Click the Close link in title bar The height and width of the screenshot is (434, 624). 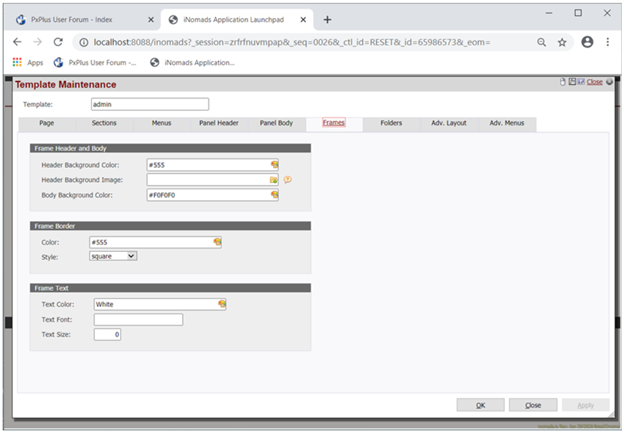coord(594,83)
